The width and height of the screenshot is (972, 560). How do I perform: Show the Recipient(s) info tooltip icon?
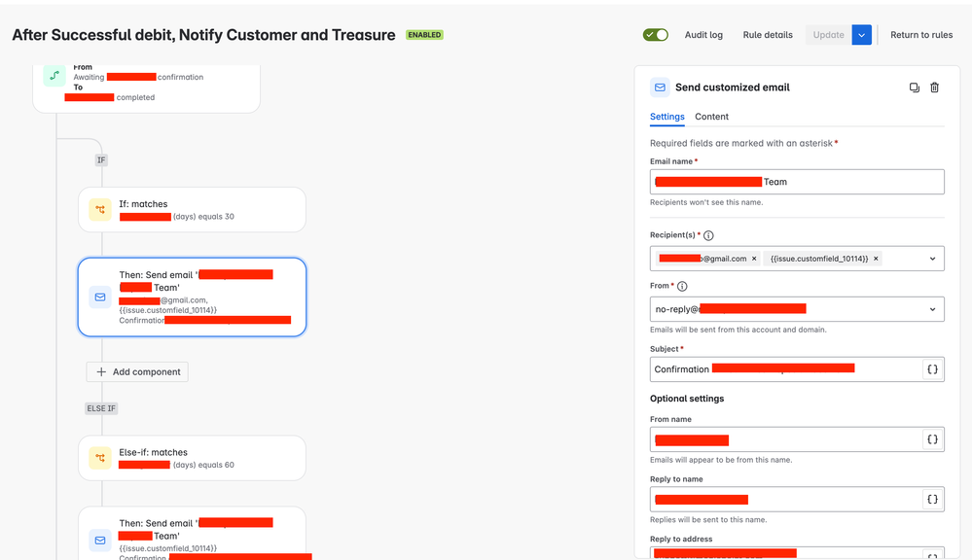708,235
